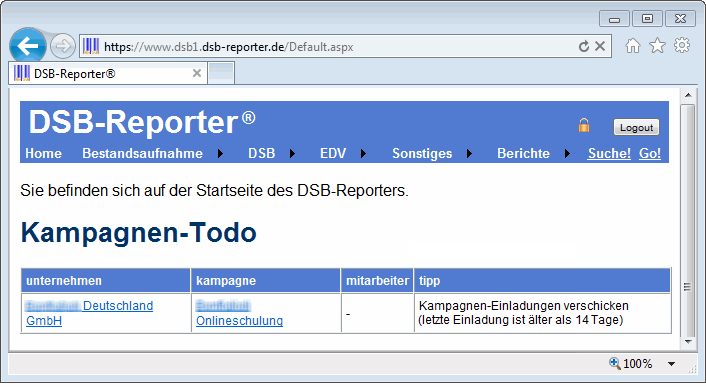Minimize the browser window
The width and height of the screenshot is (706, 387).
click(614, 19)
